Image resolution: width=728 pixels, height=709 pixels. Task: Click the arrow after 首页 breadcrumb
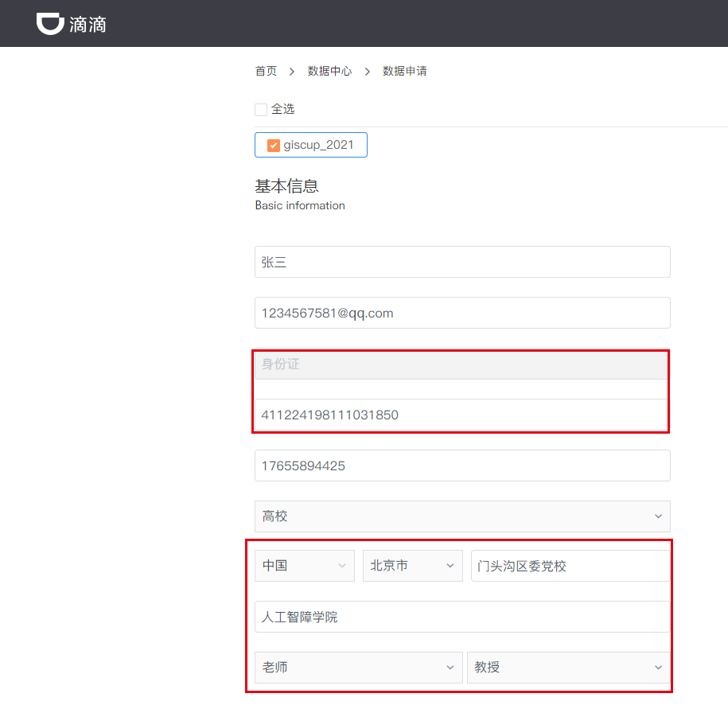point(291,72)
